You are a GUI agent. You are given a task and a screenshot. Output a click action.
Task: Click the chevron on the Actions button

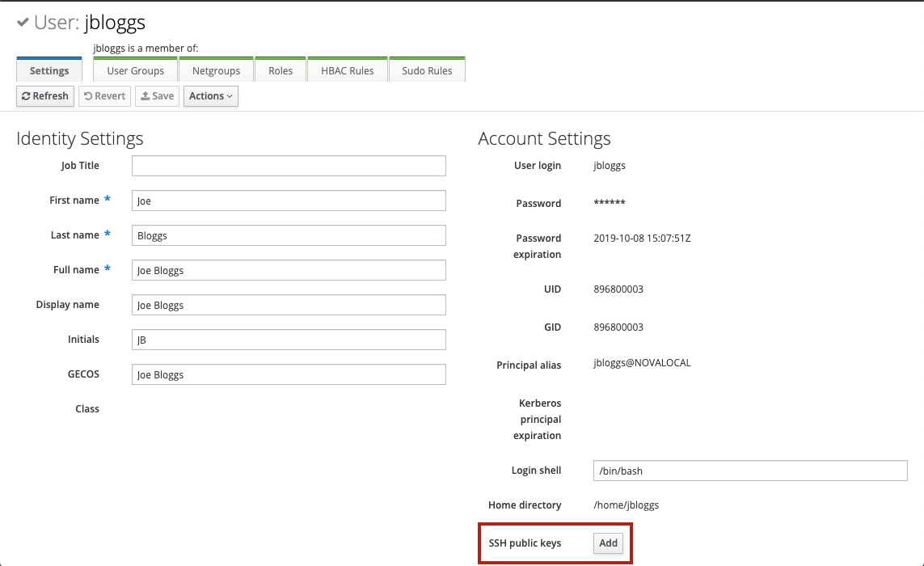[229, 96]
